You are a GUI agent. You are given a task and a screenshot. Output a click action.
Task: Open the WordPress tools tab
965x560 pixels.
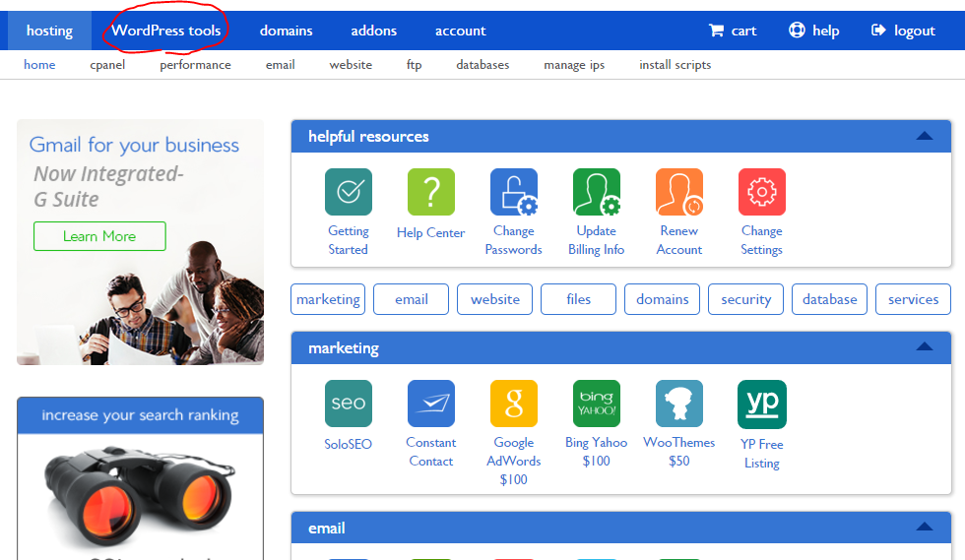(166, 31)
